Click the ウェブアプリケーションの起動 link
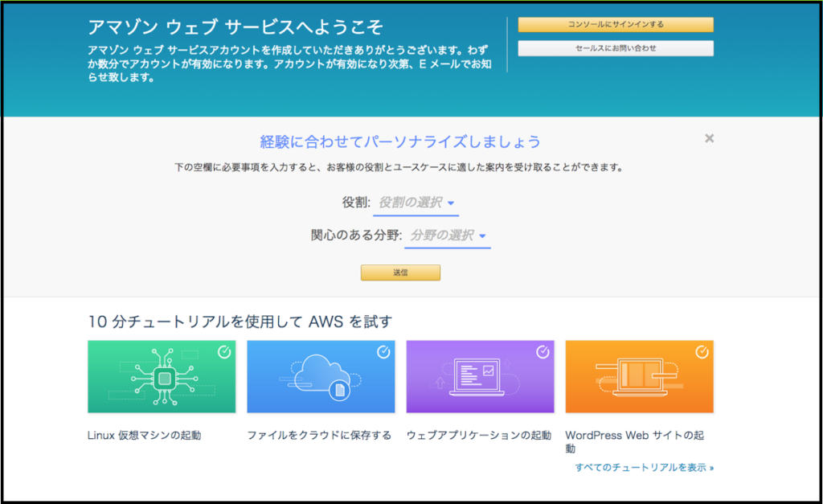The width and height of the screenshot is (823, 504). (479, 435)
